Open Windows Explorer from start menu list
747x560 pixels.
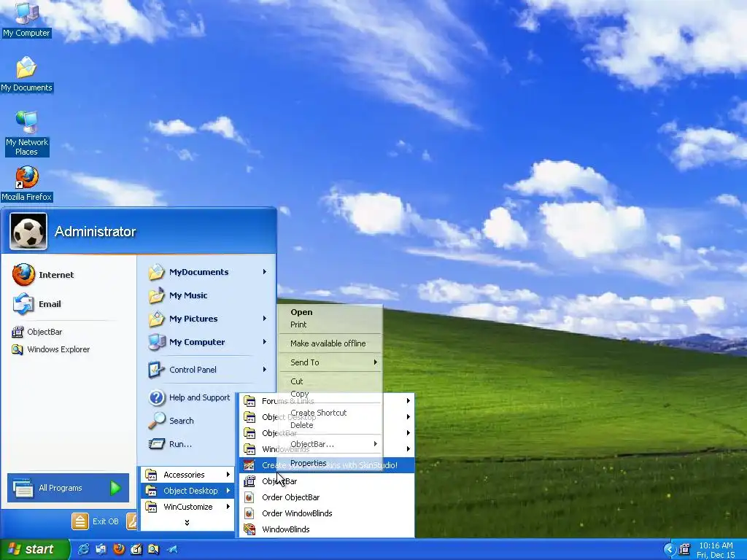(x=50, y=349)
